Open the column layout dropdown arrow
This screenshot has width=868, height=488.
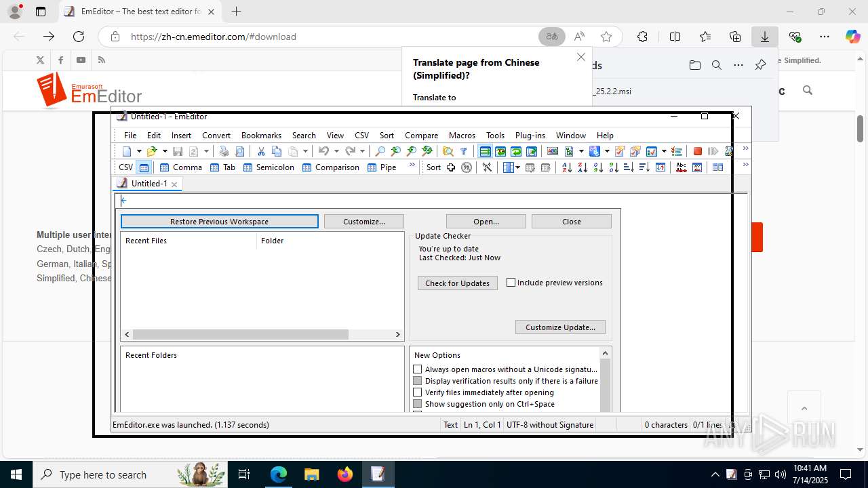click(x=518, y=167)
